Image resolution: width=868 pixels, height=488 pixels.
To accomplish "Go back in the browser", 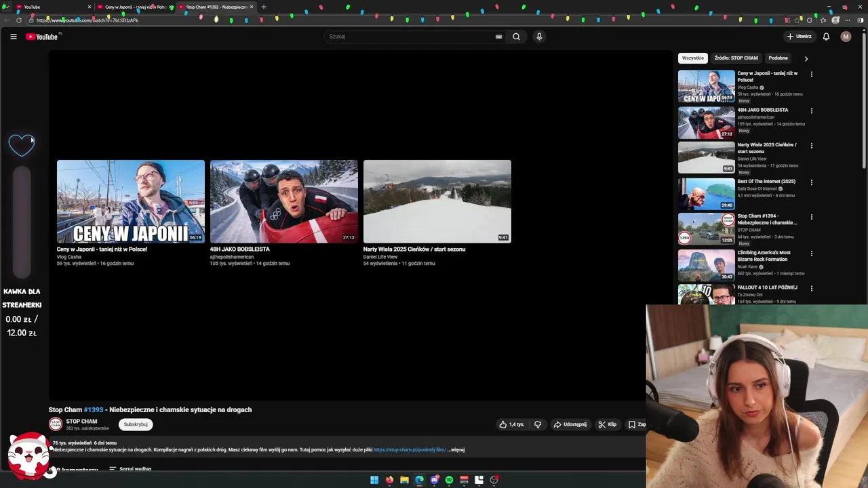I will pyautogui.click(x=6, y=20).
